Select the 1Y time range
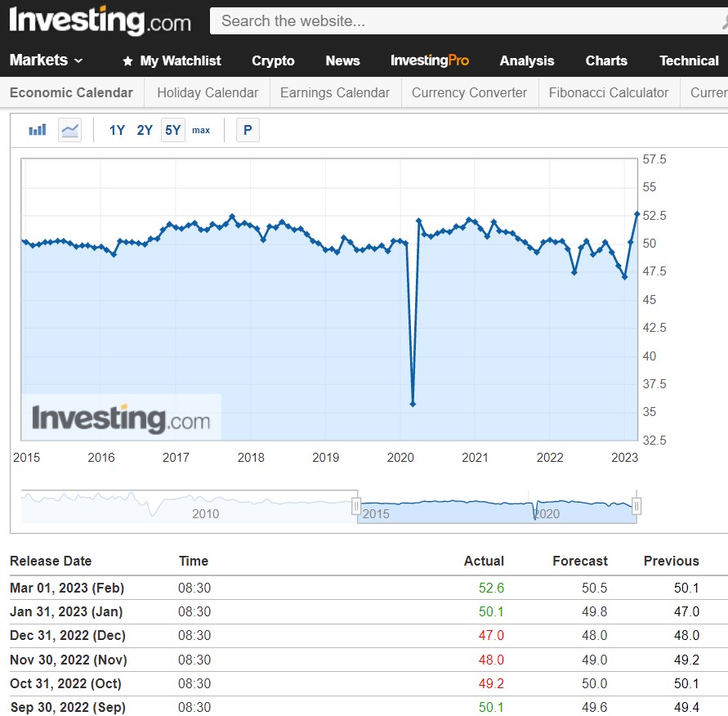The image size is (728, 716). pyautogui.click(x=117, y=130)
